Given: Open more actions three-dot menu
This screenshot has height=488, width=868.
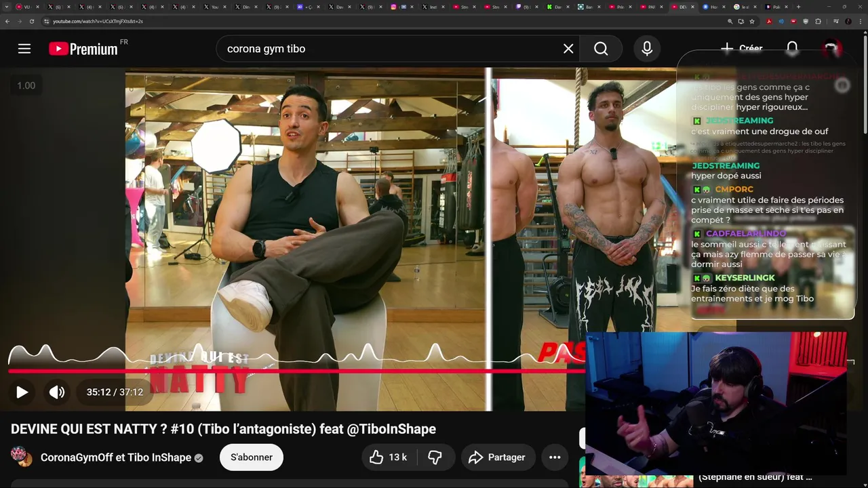Looking at the screenshot, I should point(555,457).
